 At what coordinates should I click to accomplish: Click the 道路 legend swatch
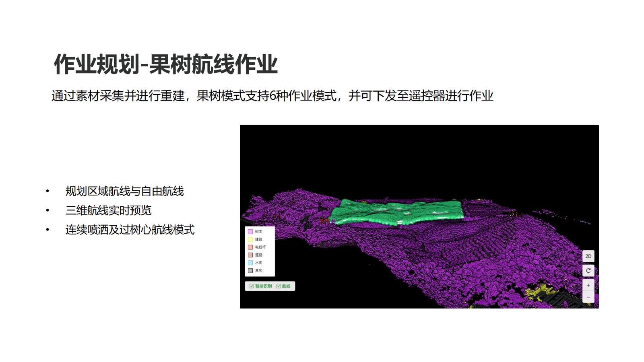250,255
